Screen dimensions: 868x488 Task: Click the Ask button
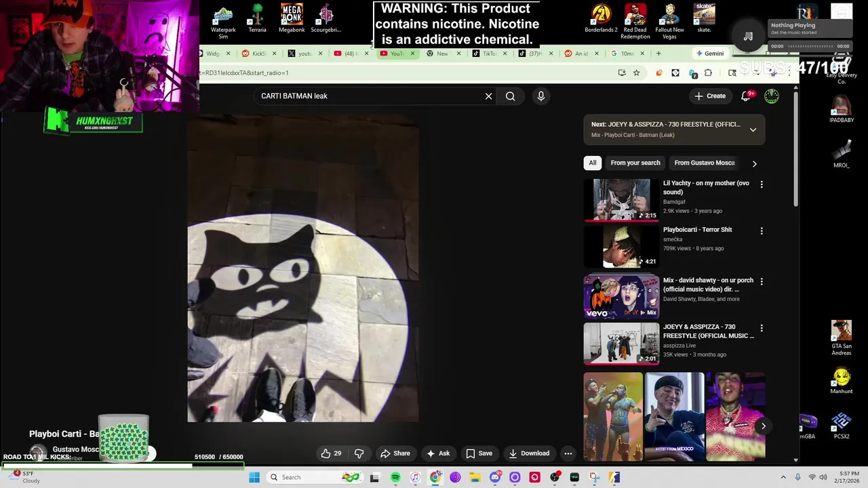tap(438, 453)
